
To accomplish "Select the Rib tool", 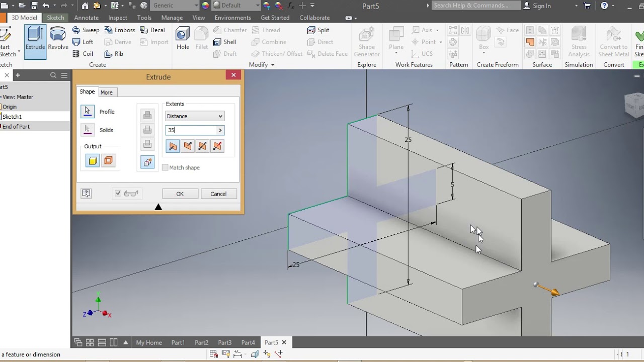I will coord(114,54).
